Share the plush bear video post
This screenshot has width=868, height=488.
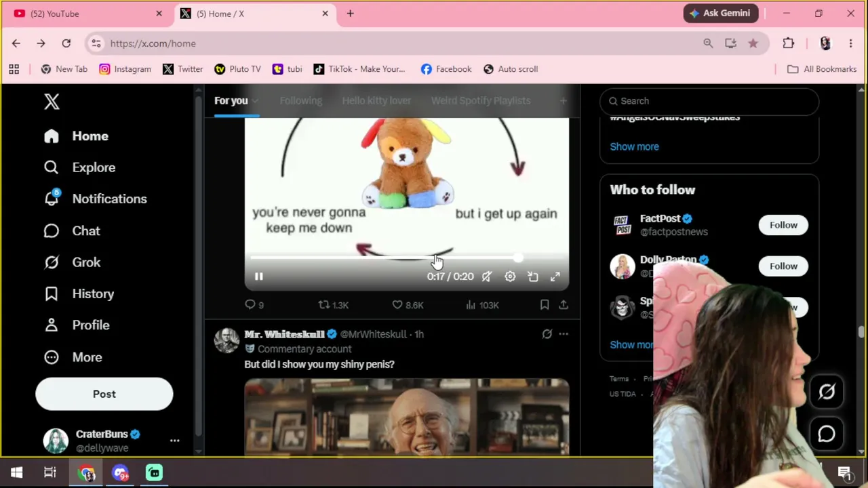pos(564,305)
